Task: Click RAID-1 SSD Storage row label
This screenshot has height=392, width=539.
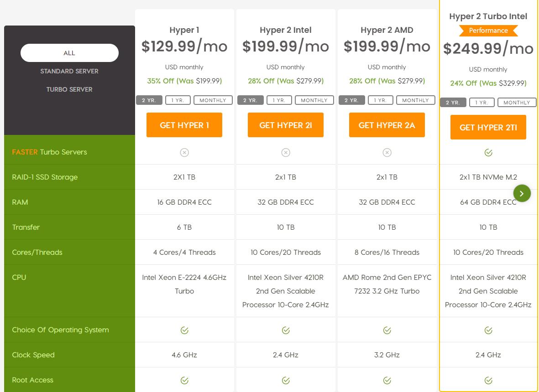Action: pyautogui.click(x=45, y=177)
